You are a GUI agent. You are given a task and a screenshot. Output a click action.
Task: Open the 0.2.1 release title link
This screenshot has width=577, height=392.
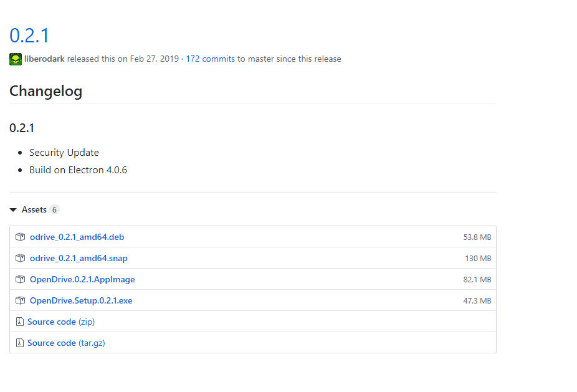pos(29,36)
